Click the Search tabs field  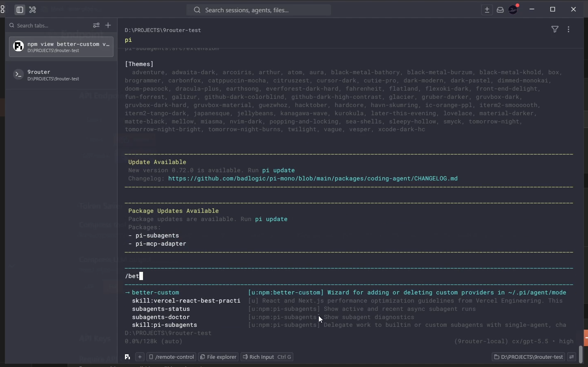click(x=48, y=25)
